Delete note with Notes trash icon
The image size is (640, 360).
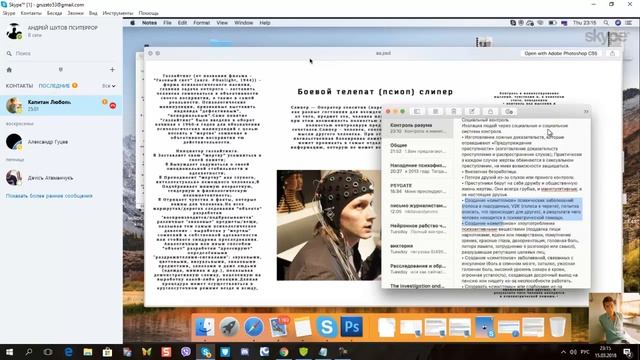tap(453, 111)
